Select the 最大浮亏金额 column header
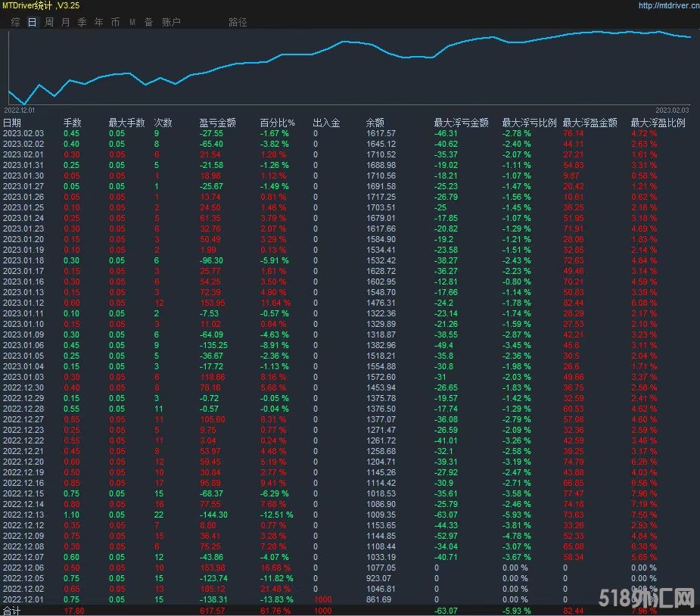The width and height of the screenshot is (700, 616). point(461,123)
